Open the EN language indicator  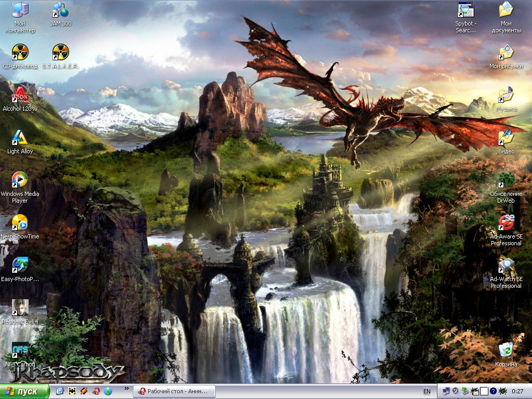coord(427,392)
